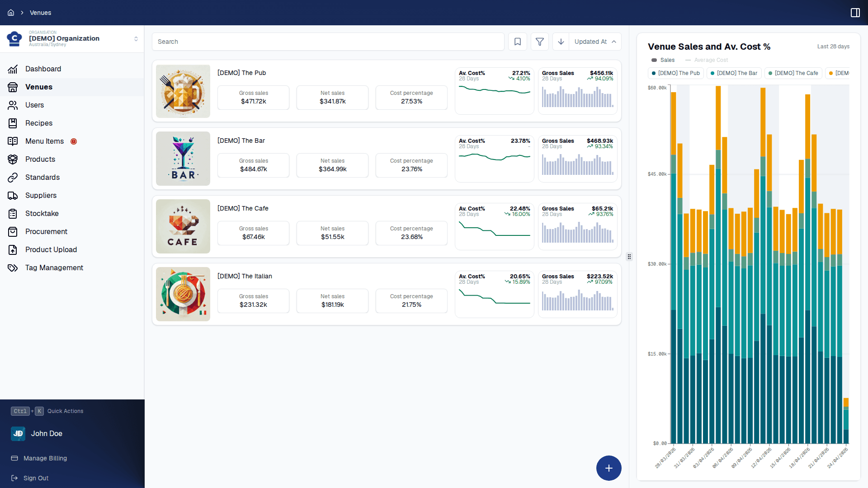Toggle [DEMO] The Pub chart series
Image resolution: width=868 pixels, height=488 pixels.
pyautogui.click(x=676, y=73)
